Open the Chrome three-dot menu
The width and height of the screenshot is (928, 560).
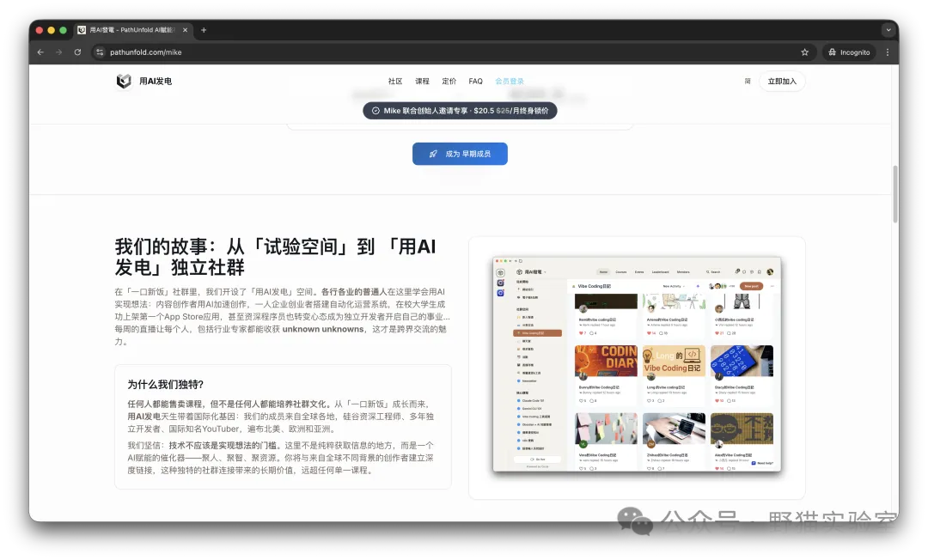point(887,52)
